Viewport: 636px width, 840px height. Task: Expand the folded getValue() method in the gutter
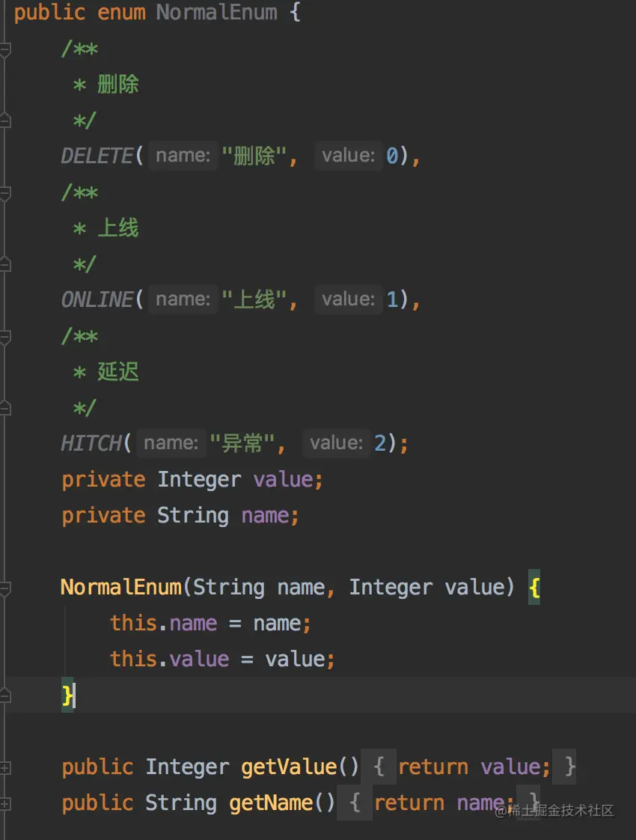[5, 768]
